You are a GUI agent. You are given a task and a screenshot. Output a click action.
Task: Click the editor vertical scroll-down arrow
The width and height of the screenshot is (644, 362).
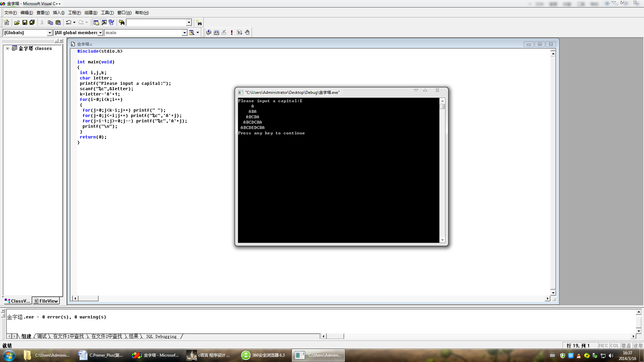[x=553, y=293]
